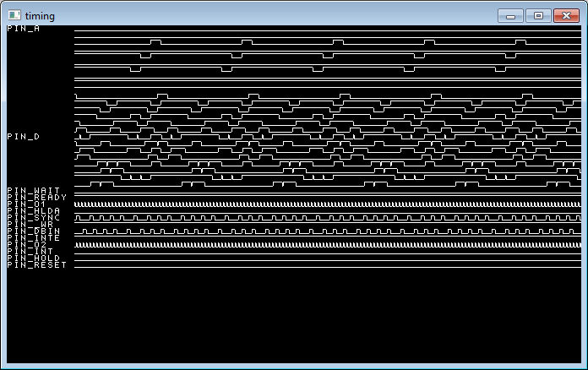Image resolution: width=588 pixels, height=370 pixels.
Task: Click the timing window title text
Action: tap(40, 16)
